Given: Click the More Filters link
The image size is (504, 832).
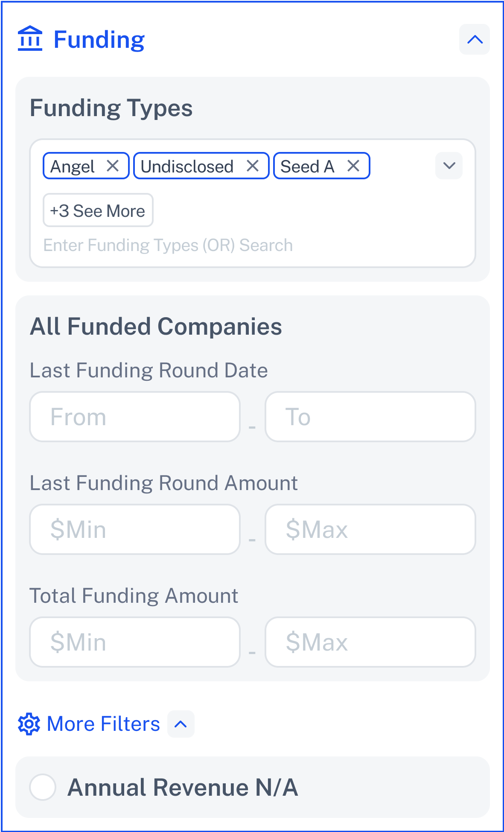Looking at the screenshot, I should [x=103, y=724].
